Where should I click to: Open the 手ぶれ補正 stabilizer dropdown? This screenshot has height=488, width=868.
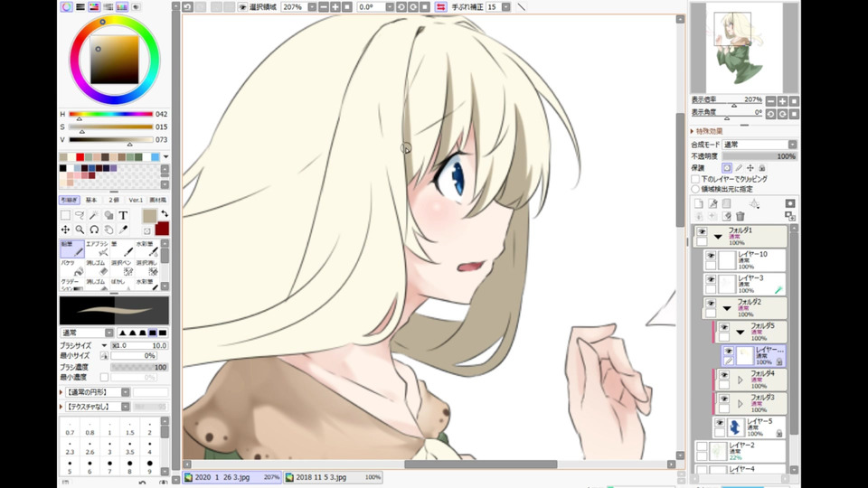506,7
